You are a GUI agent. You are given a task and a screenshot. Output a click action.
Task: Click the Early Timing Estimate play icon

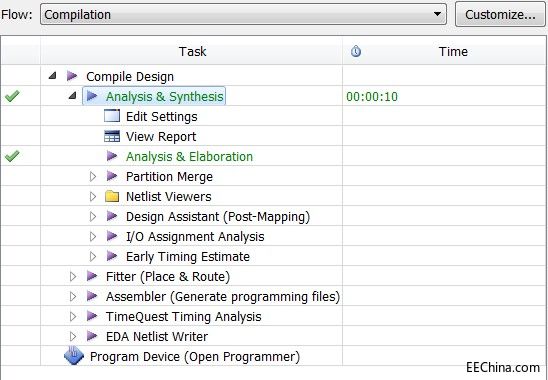(x=112, y=256)
